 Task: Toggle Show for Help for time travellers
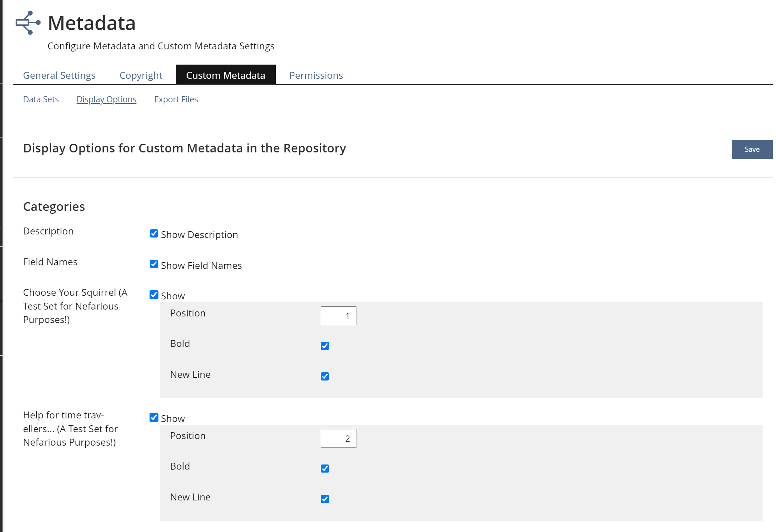click(154, 417)
